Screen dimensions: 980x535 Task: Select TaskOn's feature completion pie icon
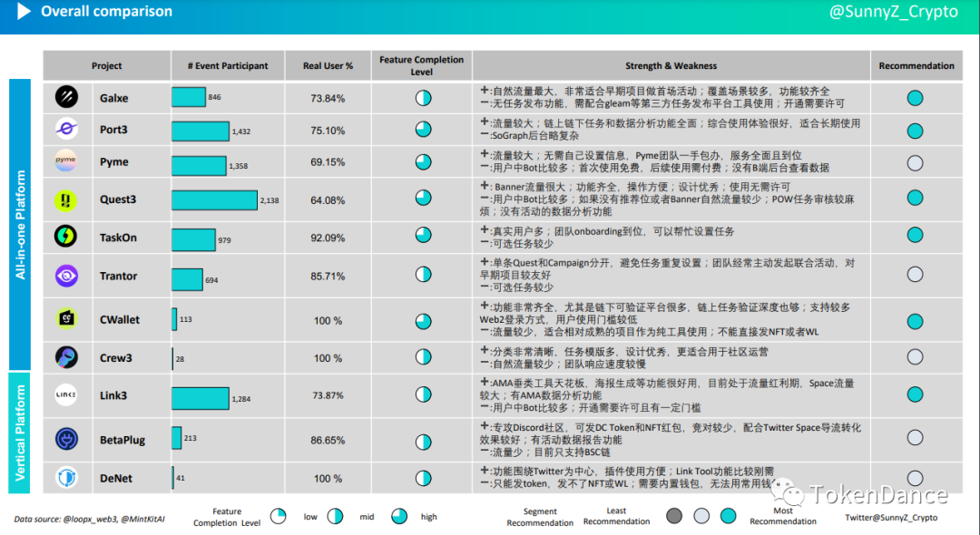tap(423, 235)
